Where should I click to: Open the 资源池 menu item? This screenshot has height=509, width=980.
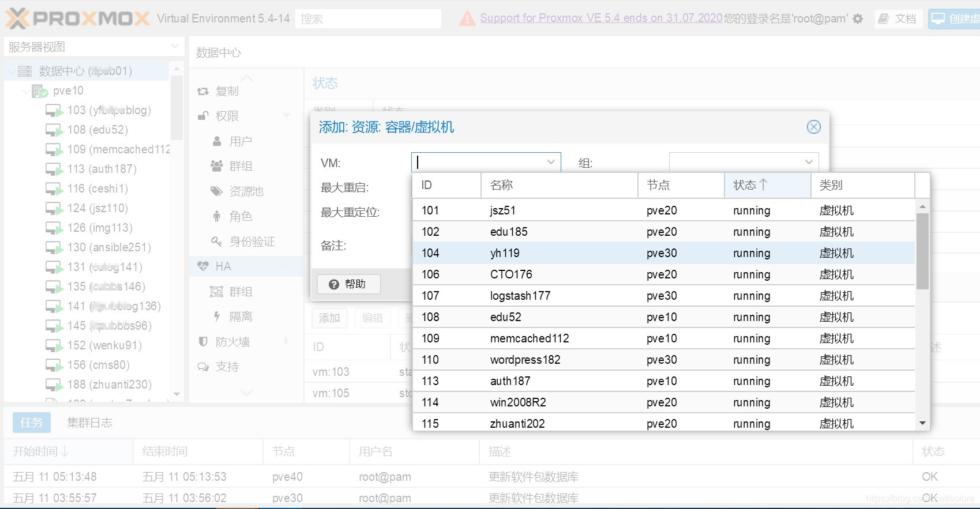click(x=246, y=191)
